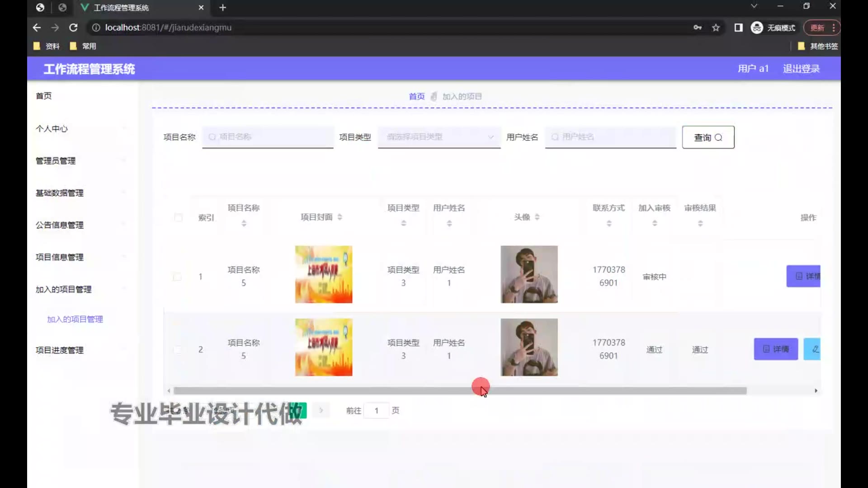Sort by 项目封面 column arrows
The image size is (868, 488).
(340, 217)
